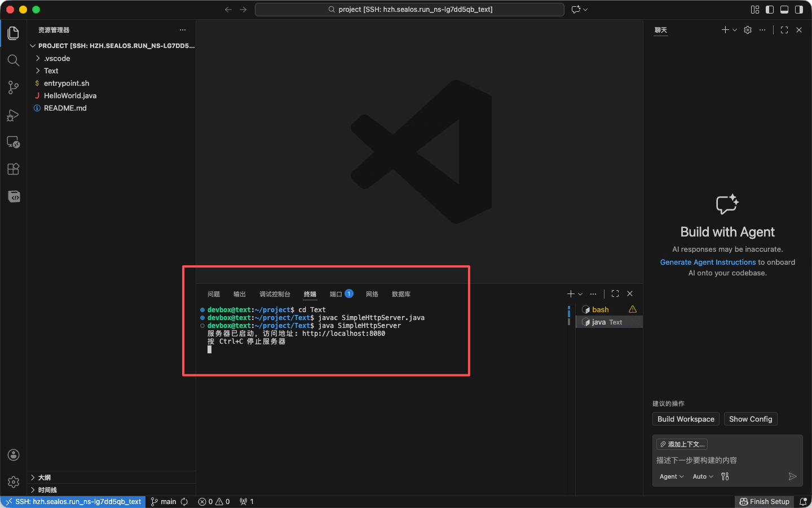Switch to the 端口 ports tab

coord(341,294)
